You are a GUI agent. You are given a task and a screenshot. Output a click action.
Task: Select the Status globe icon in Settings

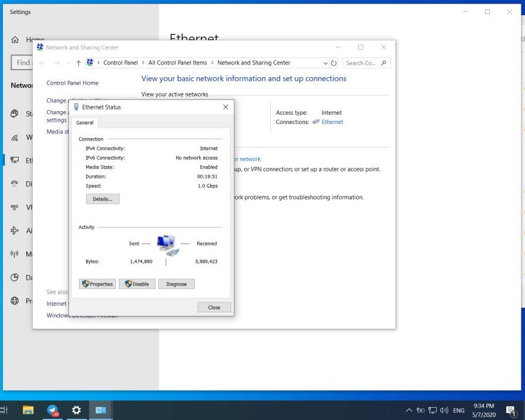coord(15,114)
